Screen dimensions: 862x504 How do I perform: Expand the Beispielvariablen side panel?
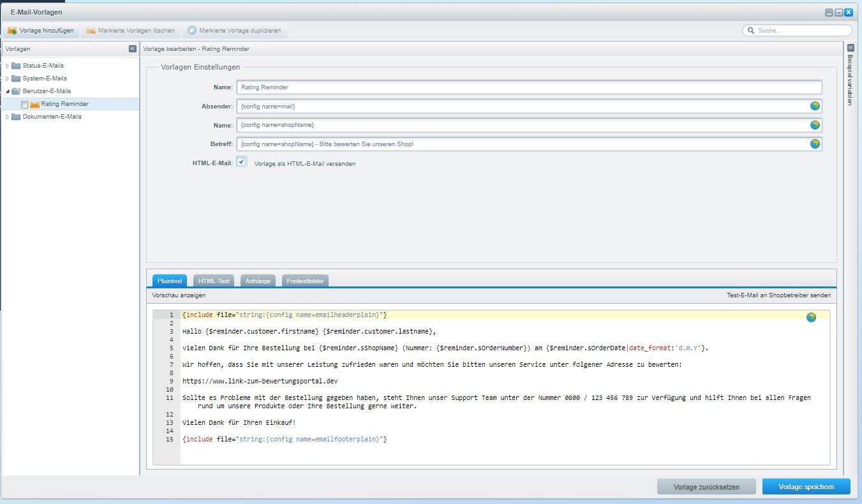(x=851, y=48)
